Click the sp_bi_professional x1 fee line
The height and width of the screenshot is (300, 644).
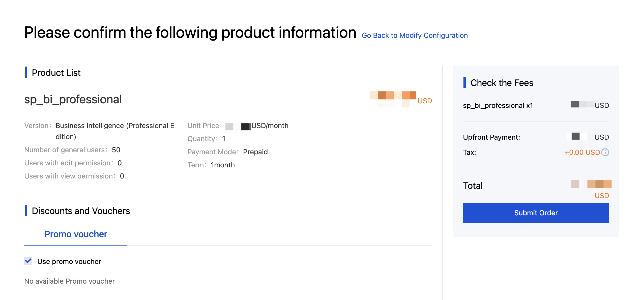498,105
